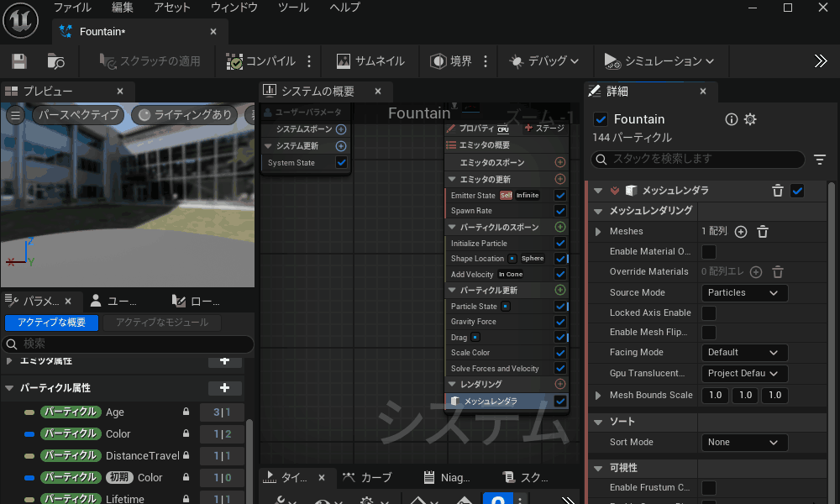The image size is (840, 504).
Task: Add module to Particle Spawn section
Action: 560,227
